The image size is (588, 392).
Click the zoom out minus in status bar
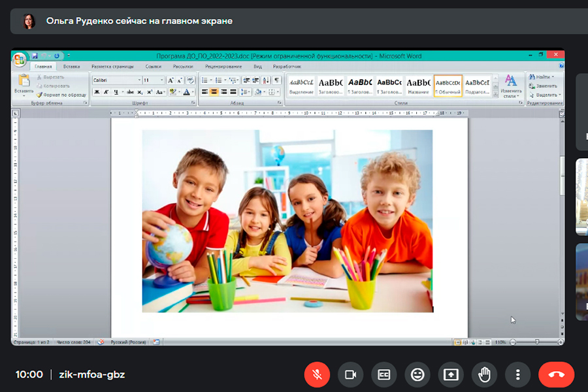[x=513, y=342]
